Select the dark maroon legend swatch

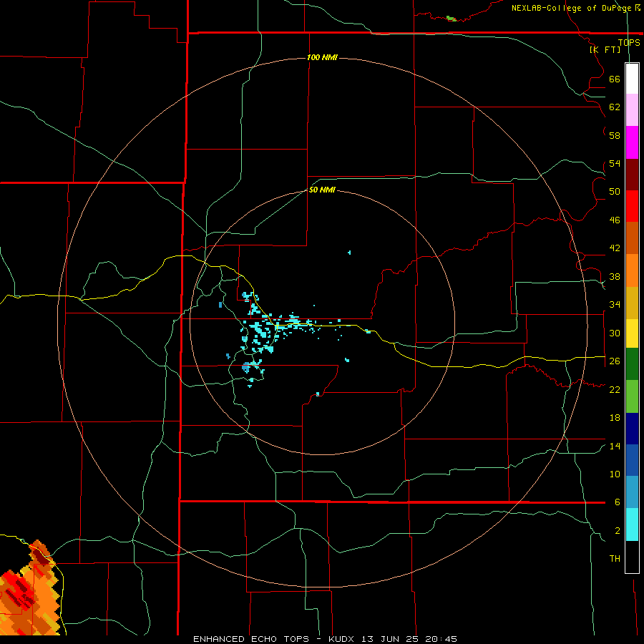632,175
